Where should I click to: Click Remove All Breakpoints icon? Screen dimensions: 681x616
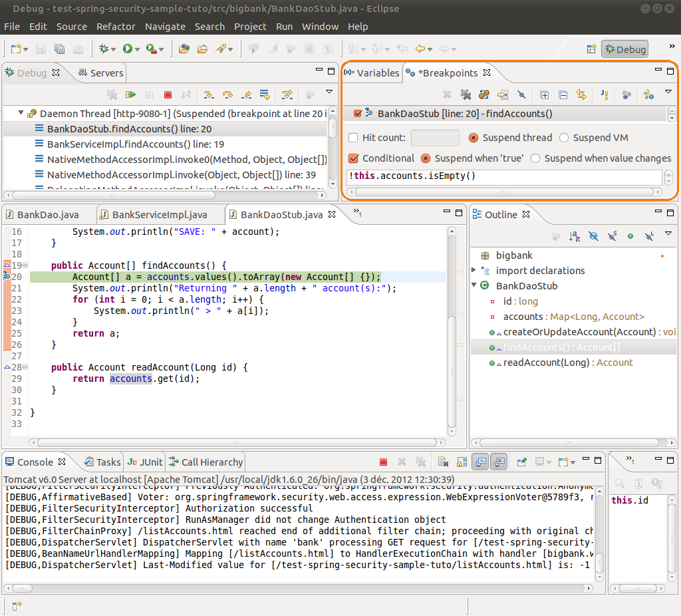coord(466,95)
